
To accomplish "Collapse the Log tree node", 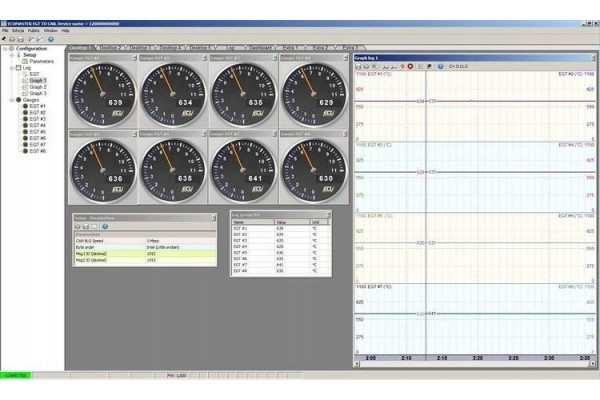I will pyautogui.click(x=12, y=68).
